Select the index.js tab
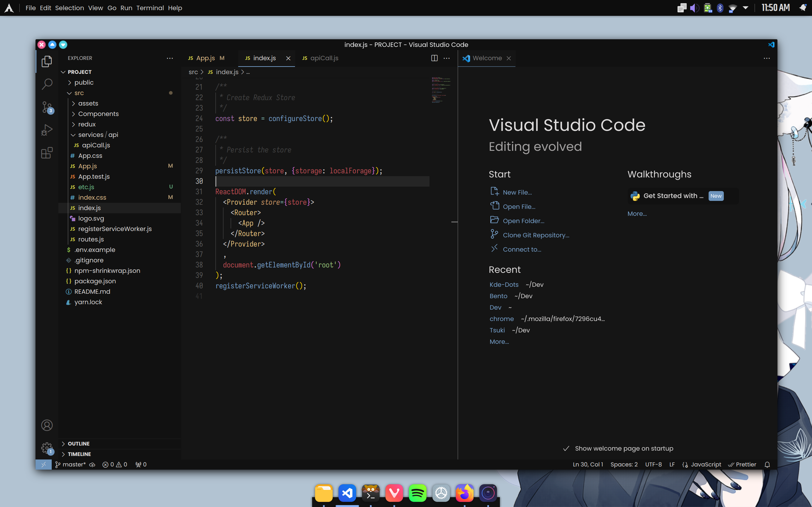 [265, 58]
